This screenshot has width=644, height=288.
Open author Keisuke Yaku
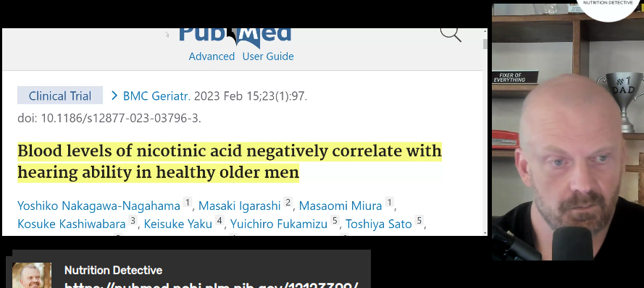177,224
